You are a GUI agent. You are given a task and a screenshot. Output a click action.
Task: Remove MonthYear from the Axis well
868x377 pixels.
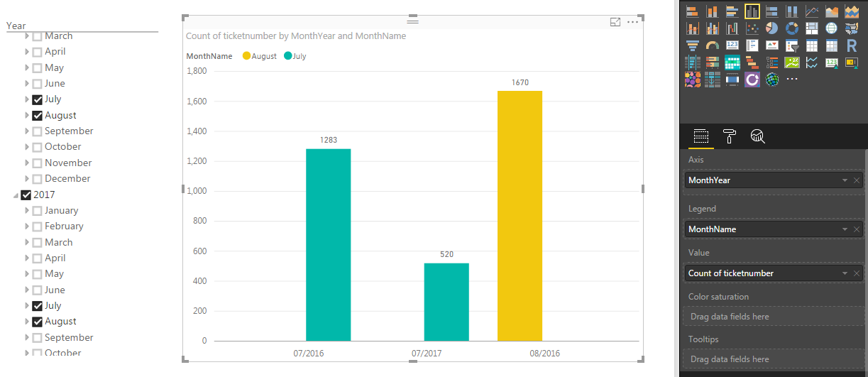(857, 180)
